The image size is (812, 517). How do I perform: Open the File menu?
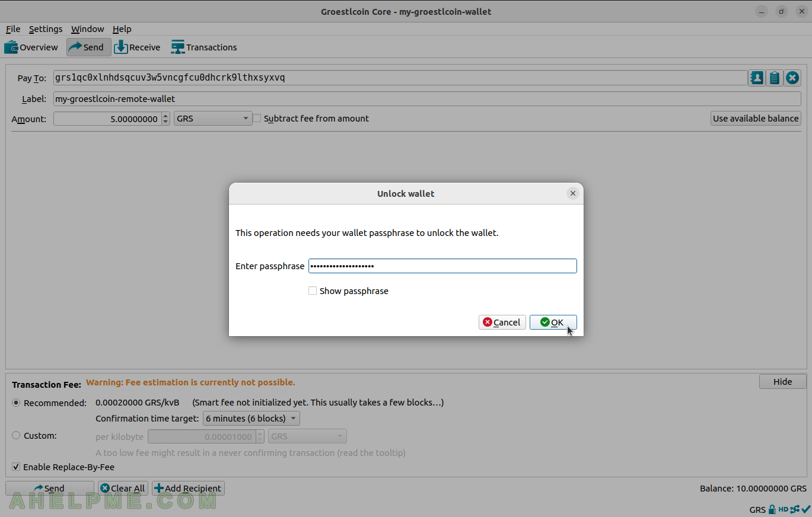pos(13,29)
